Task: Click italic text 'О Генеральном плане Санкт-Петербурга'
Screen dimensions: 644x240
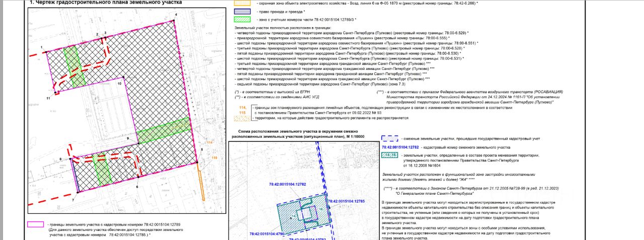Action: tap(435, 193)
